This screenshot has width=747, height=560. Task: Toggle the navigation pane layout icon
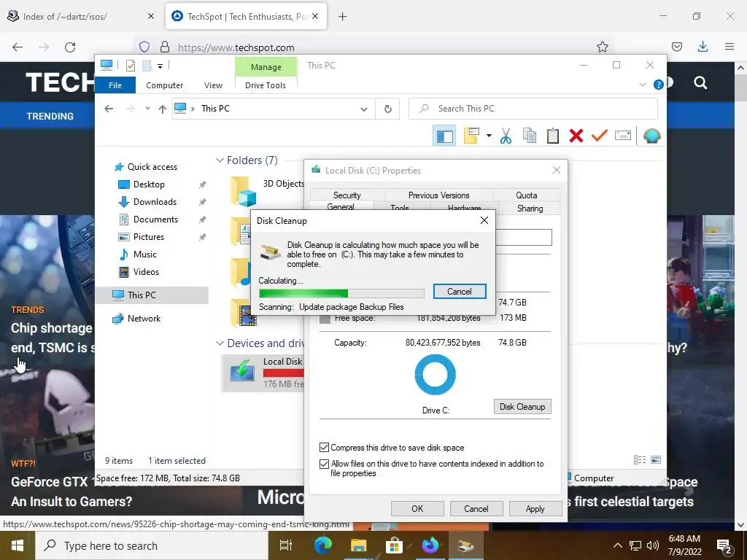[x=444, y=136]
